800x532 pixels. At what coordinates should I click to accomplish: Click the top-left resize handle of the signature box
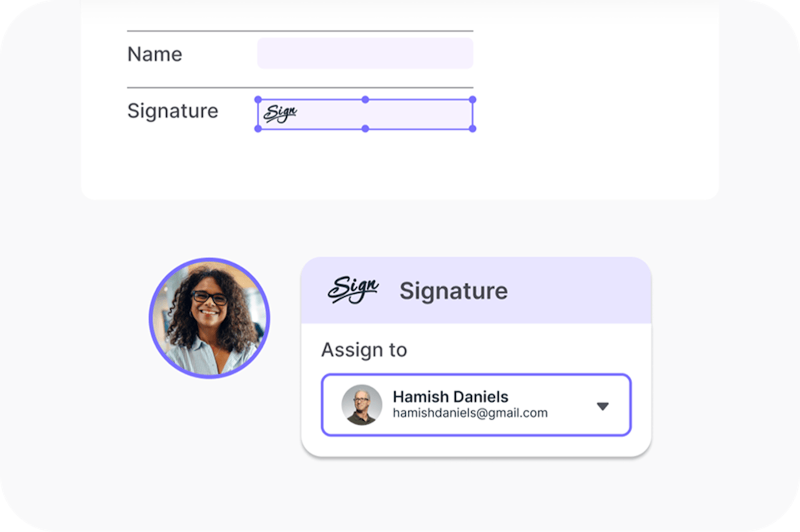(x=258, y=100)
